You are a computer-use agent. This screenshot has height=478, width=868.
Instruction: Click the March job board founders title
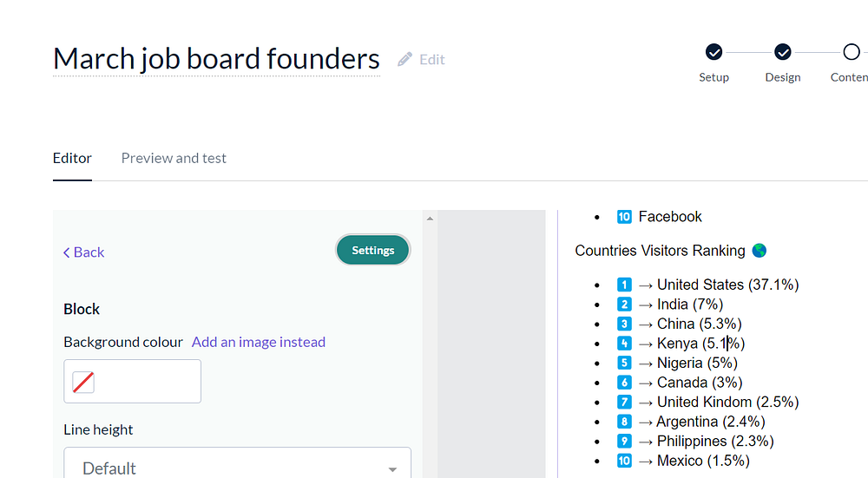coord(216,59)
